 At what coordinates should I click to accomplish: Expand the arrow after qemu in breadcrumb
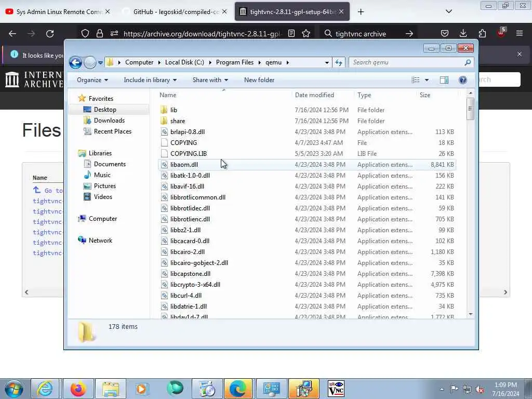click(x=288, y=62)
